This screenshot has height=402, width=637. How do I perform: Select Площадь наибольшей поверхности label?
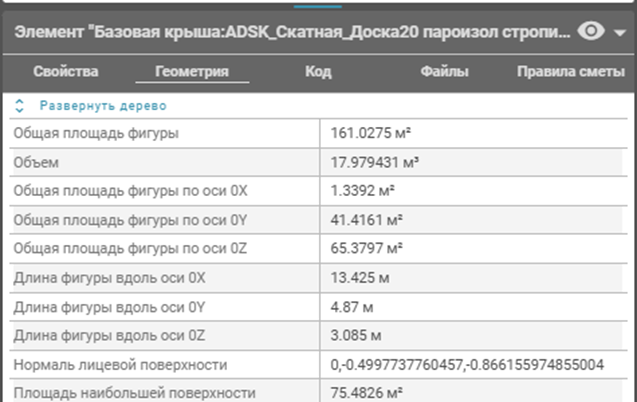[x=135, y=393]
